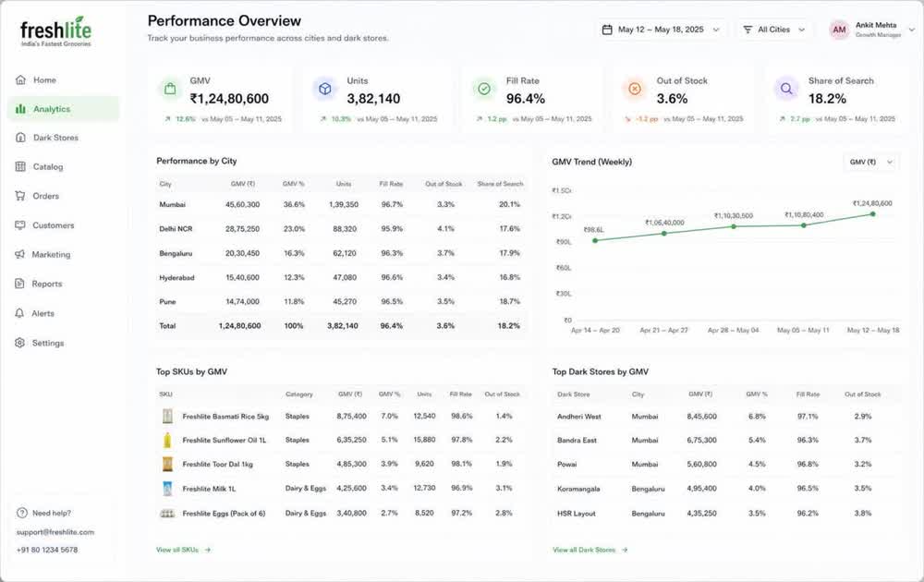
Task: Click the Share of Search column header
Action: [x=500, y=184]
